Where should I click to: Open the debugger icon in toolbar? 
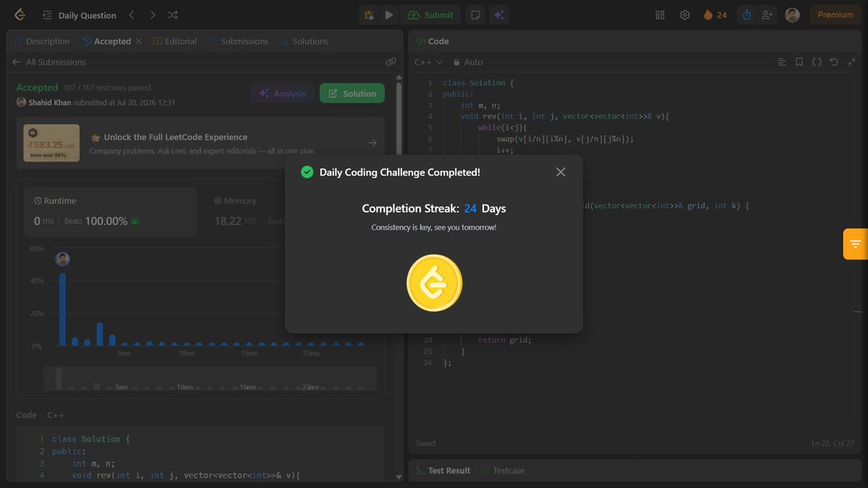tap(369, 14)
